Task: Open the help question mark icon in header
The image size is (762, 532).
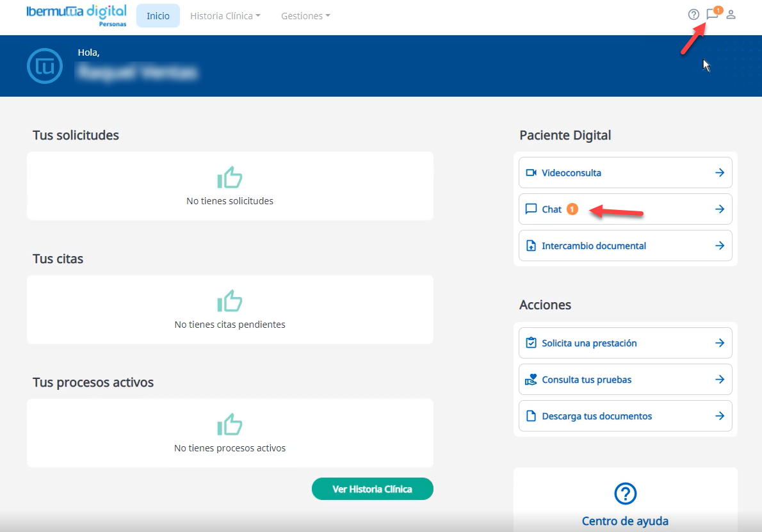Action: 693,15
